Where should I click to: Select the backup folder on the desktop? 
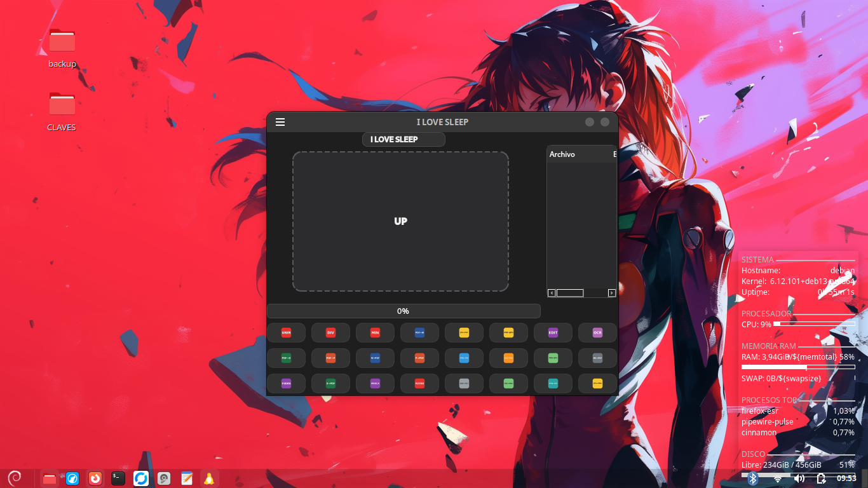coord(62,48)
